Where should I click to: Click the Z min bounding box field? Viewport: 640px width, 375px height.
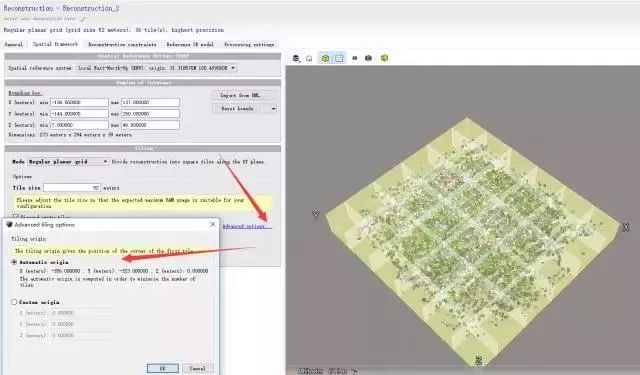pos(79,125)
